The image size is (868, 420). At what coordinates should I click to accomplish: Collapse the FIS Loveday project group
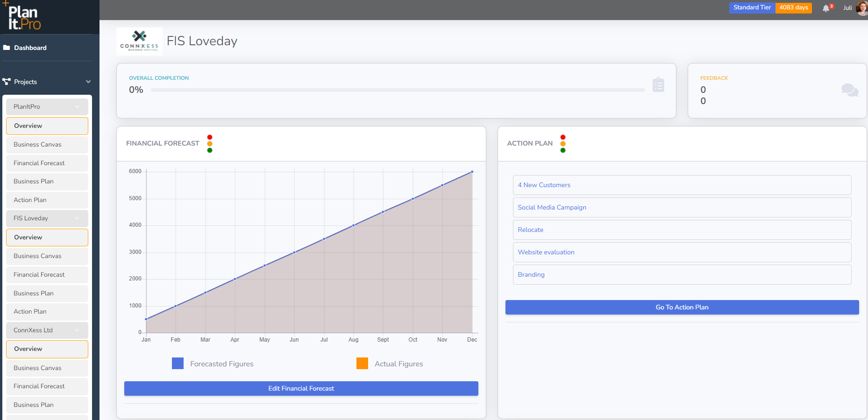[x=47, y=218]
